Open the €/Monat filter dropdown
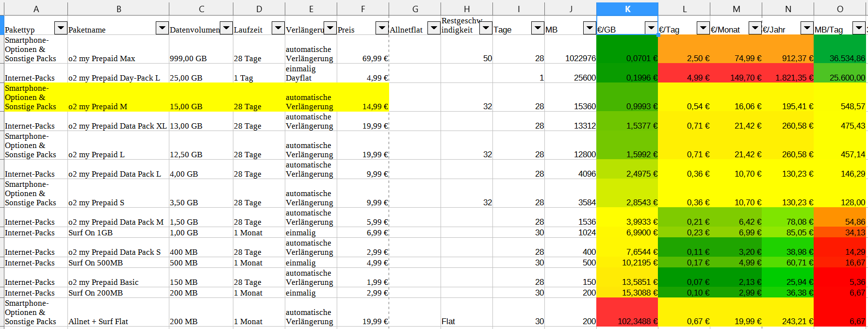868x329 pixels. click(755, 28)
